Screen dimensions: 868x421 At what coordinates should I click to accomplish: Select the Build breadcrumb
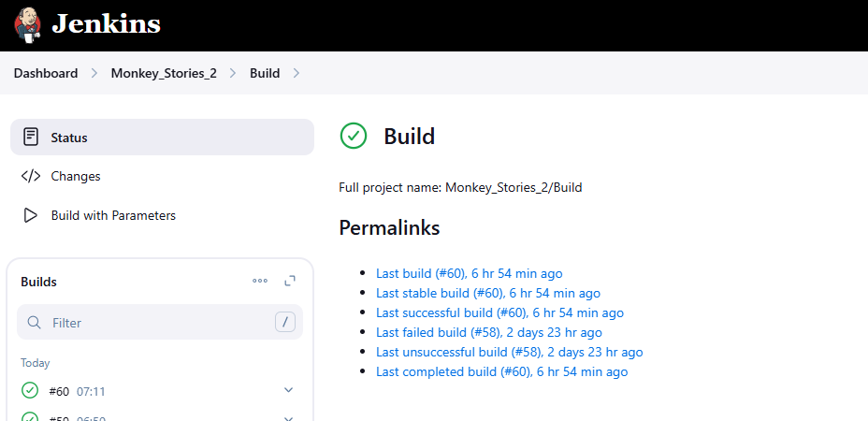tap(265, 73)
